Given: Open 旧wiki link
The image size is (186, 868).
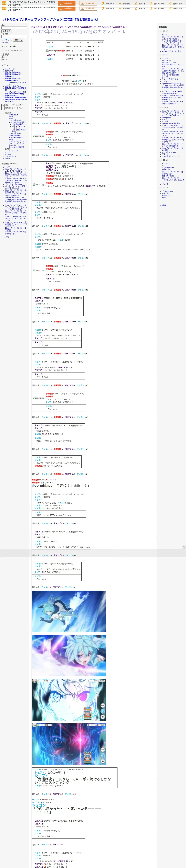Looking at the screenshot, I should coord(7,158).
